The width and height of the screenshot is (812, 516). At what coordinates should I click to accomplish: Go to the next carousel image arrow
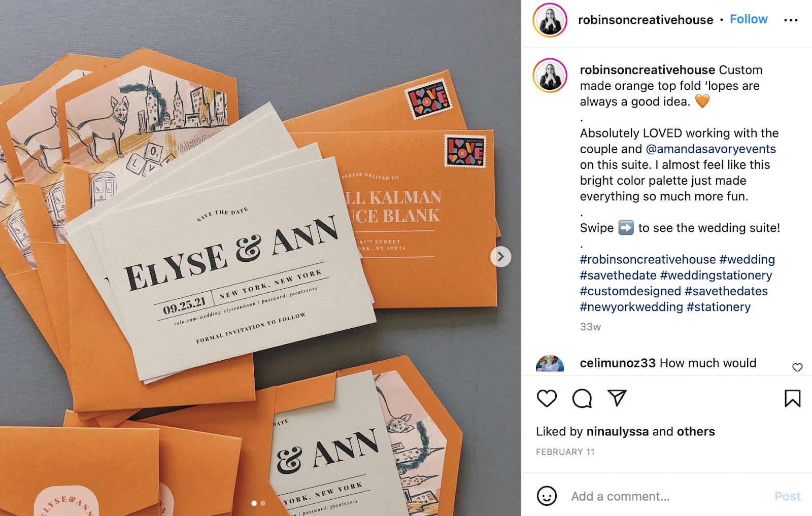(x=500, y=257)
